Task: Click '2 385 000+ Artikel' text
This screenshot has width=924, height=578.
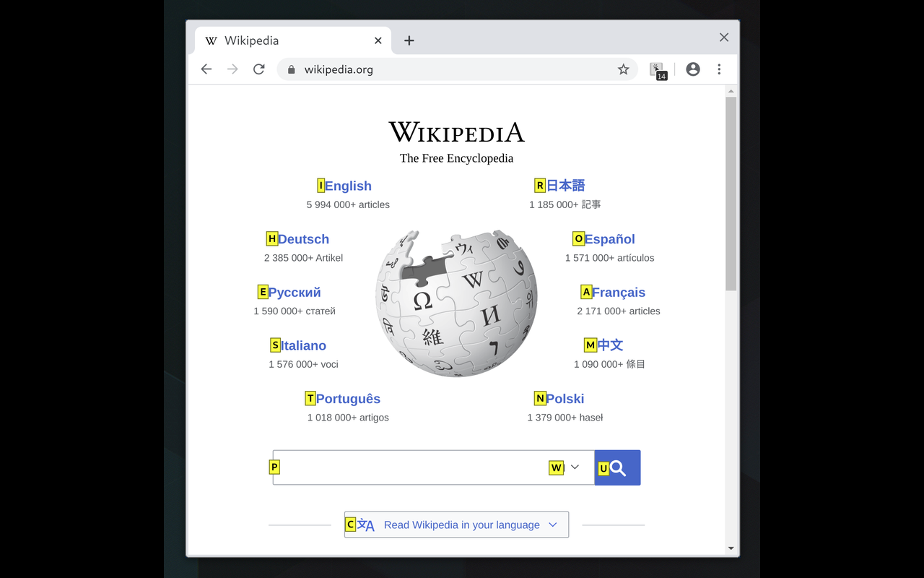Action: pyautogui.click(x=303, y=258)
